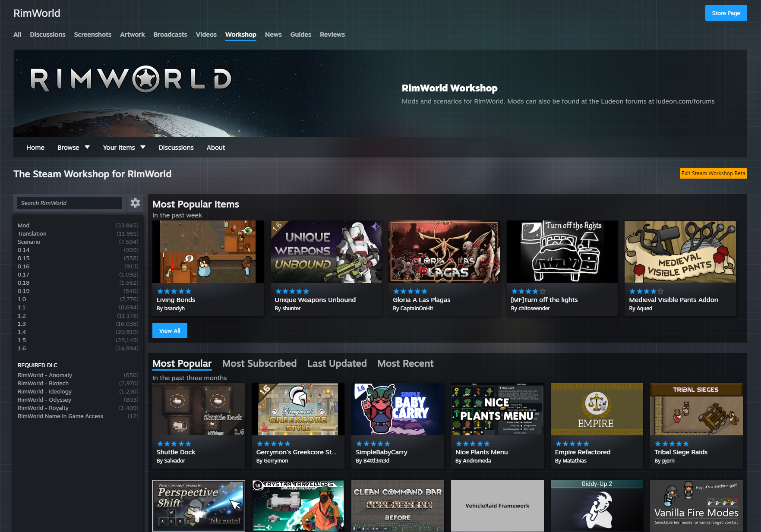The image size is (761, 532).
Task: Open the Giddy-Up 2 thumbnail
Action: [597, 506]
